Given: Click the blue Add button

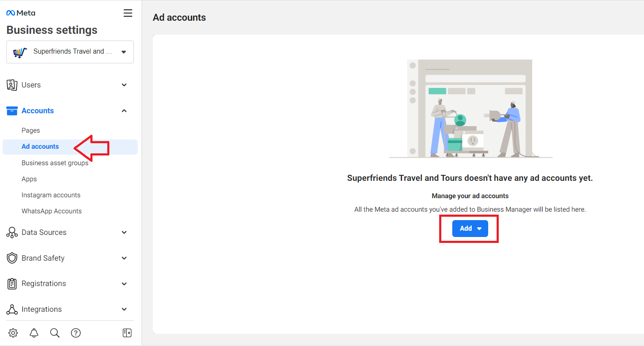Looking at the screenshot, I should (470, 229).
